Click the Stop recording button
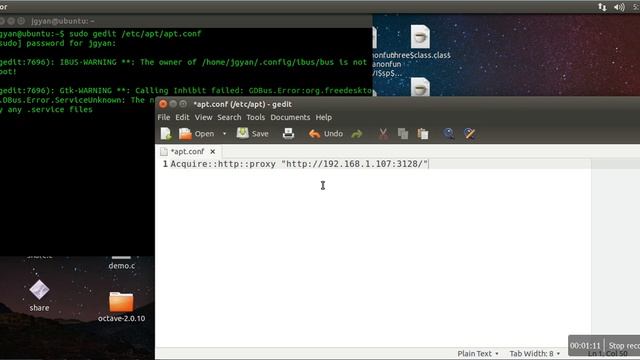Image resolution: width=640 pixels, height=360 pixels. click(x=624, y=345)
